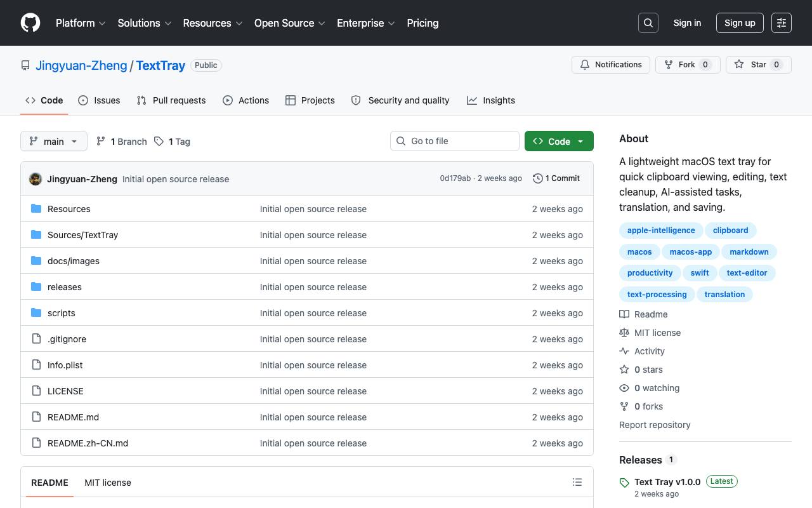The width and height of the screenshot is (812, 508).
Task: Click the Star icon
Action: (x=739, y=65)
